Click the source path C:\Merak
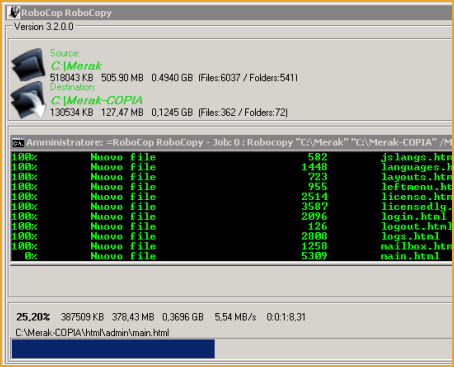454x367 pixels. pos(76,66)
